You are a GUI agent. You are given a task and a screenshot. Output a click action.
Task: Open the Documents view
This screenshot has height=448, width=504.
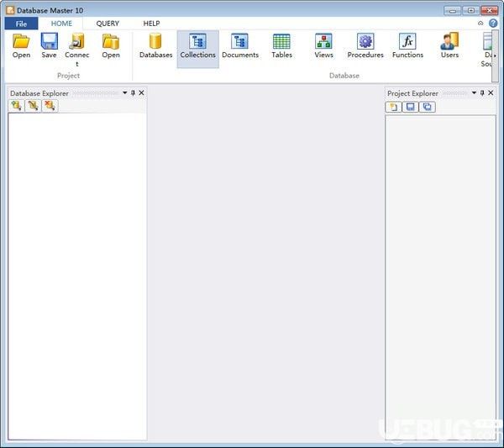[x=240, y=46]
